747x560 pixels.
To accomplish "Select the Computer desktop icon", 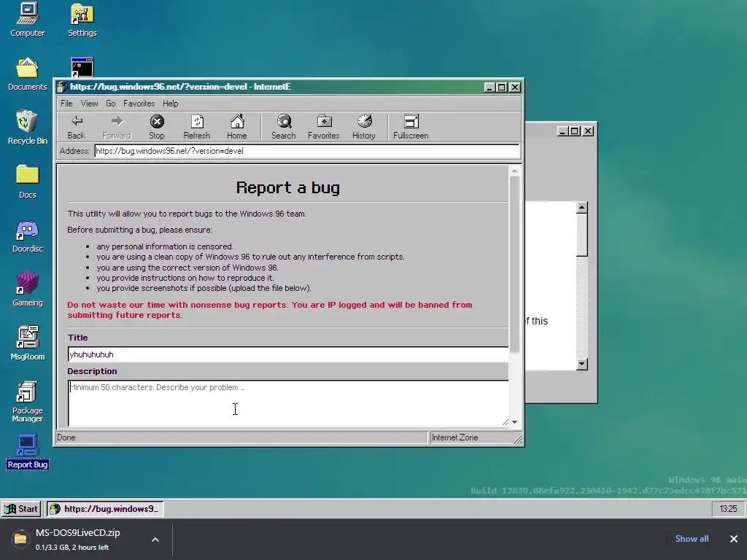I will point(28,20).
